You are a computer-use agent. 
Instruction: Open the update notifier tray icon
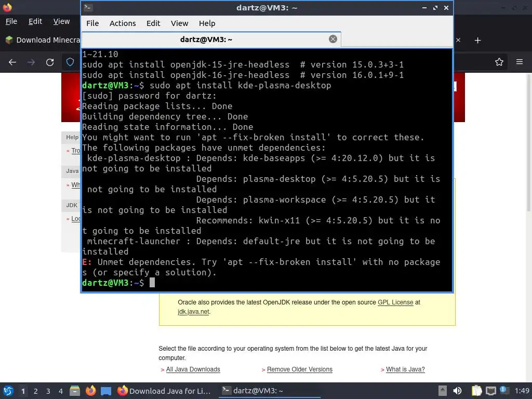point(504,391)
